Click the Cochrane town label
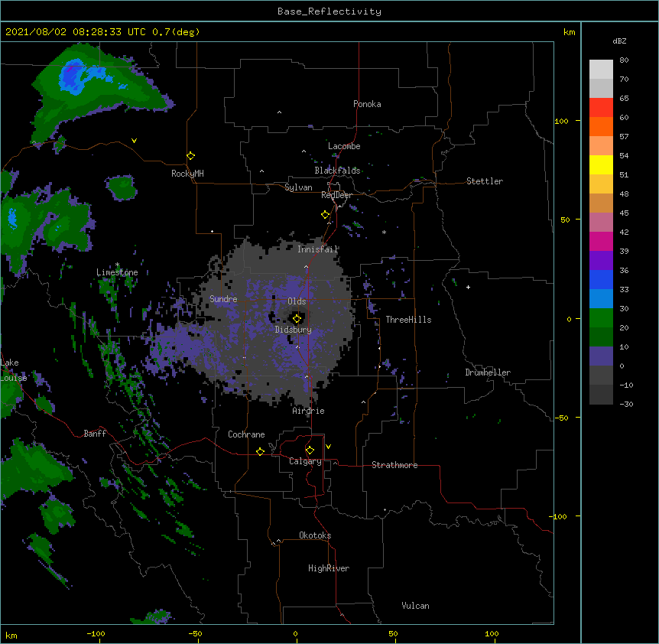659x644 pixels. (x=246, y=434)
